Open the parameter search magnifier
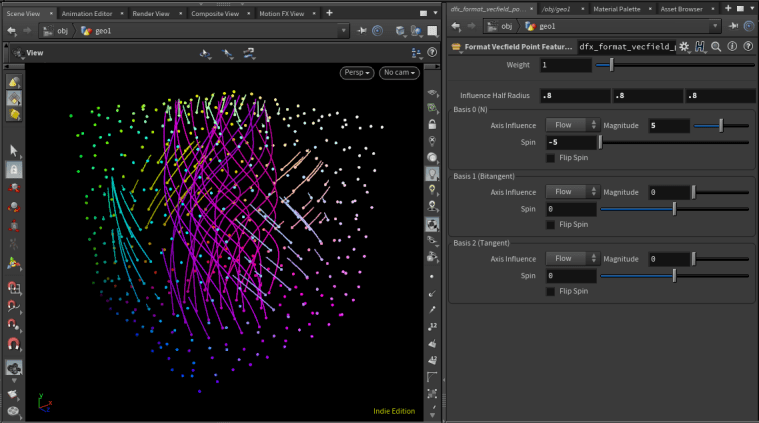 (716, 47)
